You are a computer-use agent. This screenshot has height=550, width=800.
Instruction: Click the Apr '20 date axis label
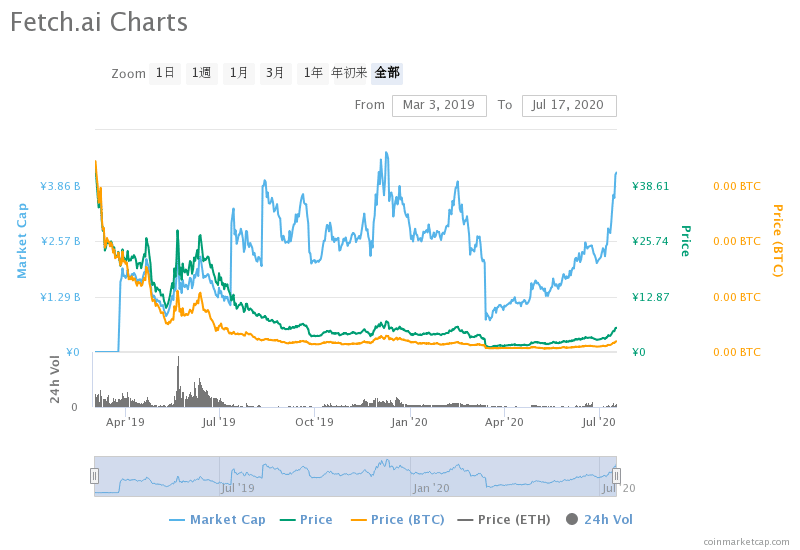pos(504,422)
